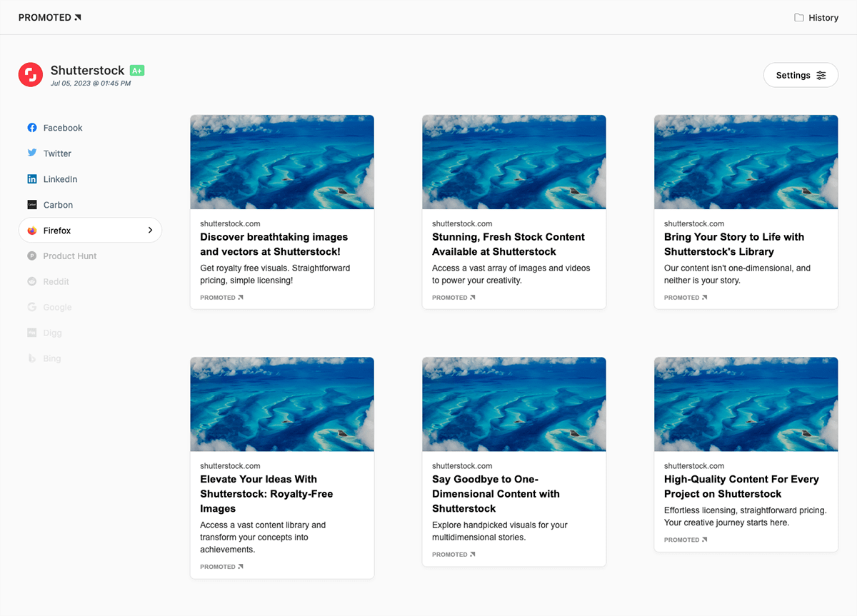Click 'Access a vast array of images' description
Image resolution: width=857 pixels, height=616 pixels.
tap(511, 274)
